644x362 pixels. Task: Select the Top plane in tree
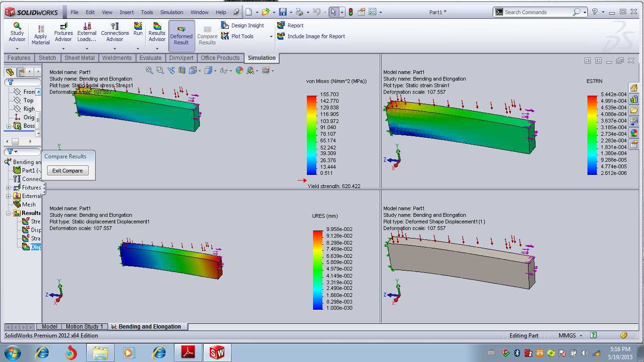click(24, 100)
